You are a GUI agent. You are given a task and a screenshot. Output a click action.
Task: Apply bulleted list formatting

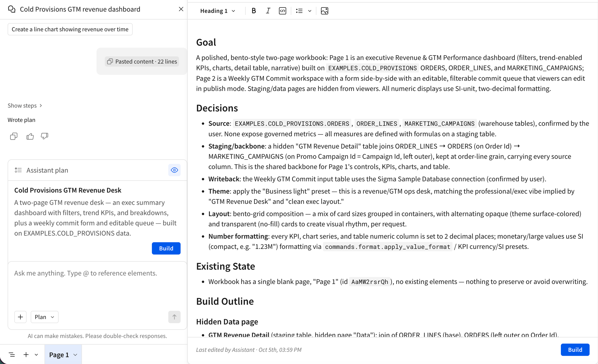point(299,11)
